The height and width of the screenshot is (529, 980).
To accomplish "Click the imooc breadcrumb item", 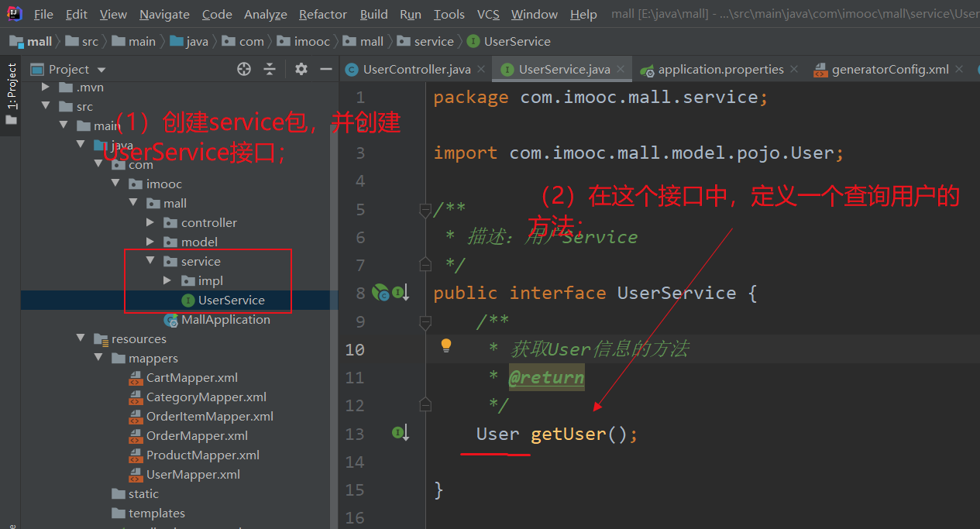I will tap(304, 41).
